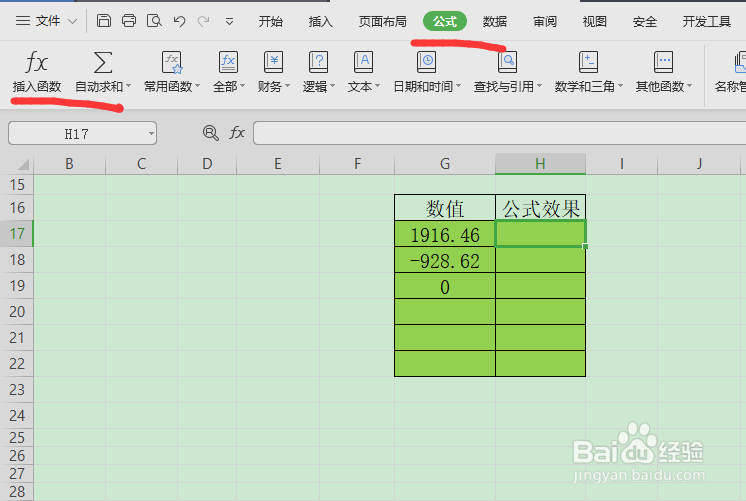Switch to the 开发工具 tab

click(707, 21)
